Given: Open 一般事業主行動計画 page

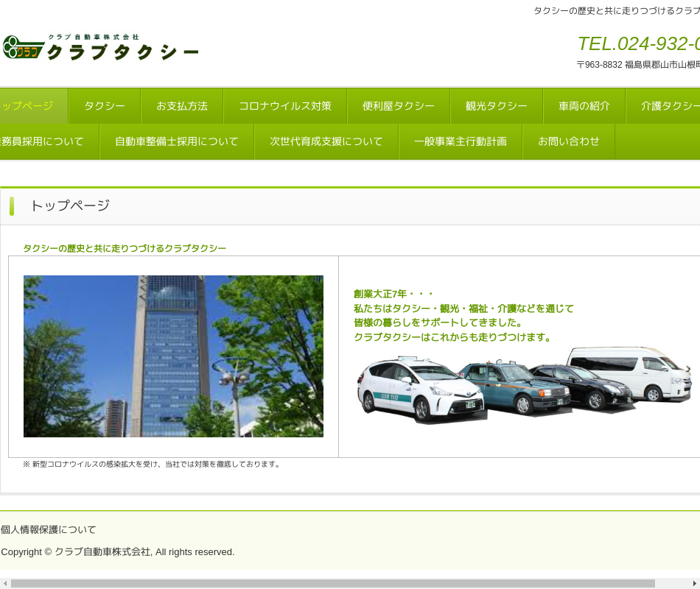Looking at the screenshot, I should click(461, 141).
